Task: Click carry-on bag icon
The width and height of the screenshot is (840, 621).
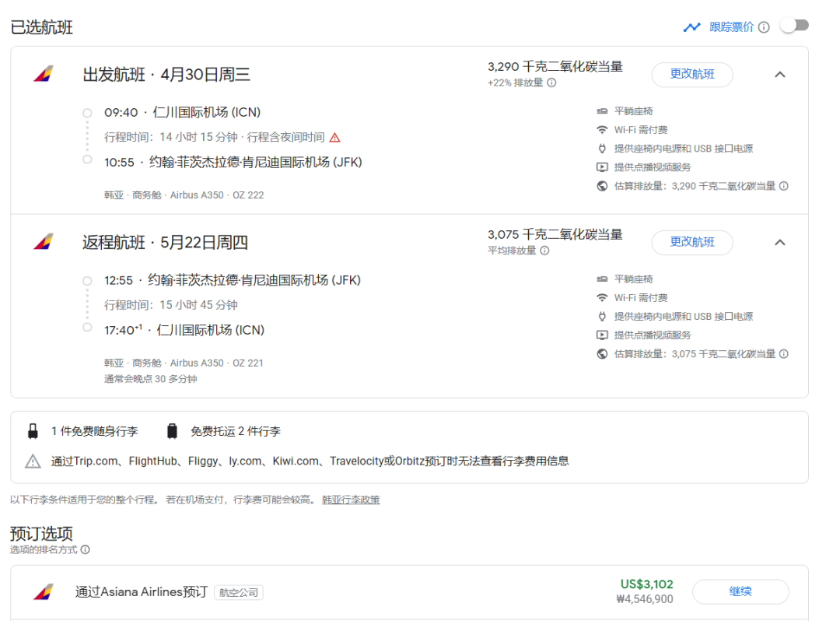Action: (x=33, y=431)
